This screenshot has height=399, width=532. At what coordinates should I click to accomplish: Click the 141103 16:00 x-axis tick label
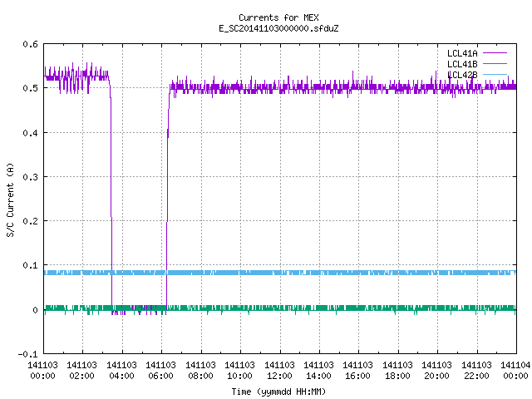pyautogui.click(x=358, y=370)
